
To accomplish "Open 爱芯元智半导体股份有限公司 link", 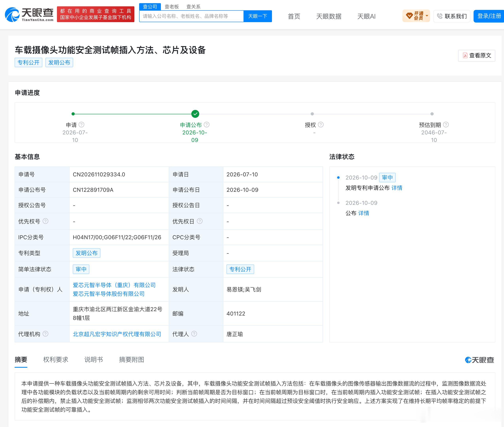I will point(109,294).
